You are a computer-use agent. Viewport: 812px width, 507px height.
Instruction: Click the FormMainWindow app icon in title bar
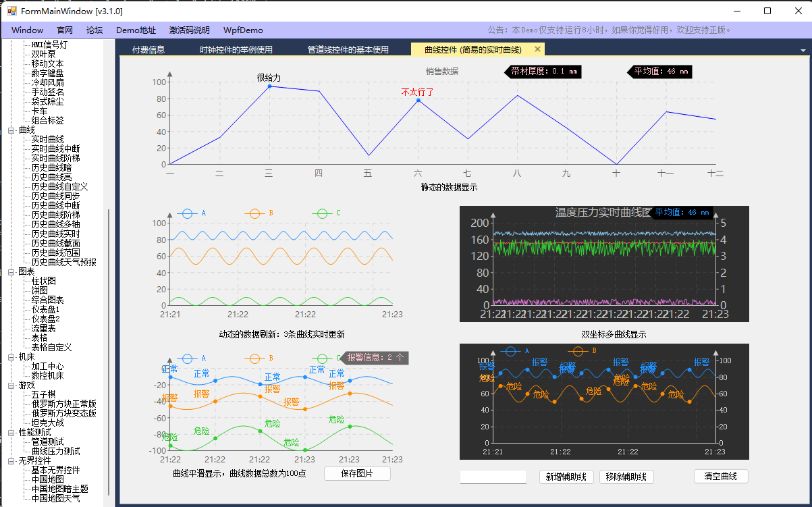11,11
